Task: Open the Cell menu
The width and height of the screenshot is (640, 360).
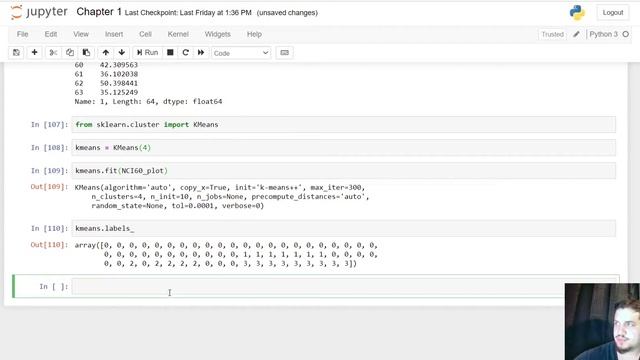Action: coord(145,34)
